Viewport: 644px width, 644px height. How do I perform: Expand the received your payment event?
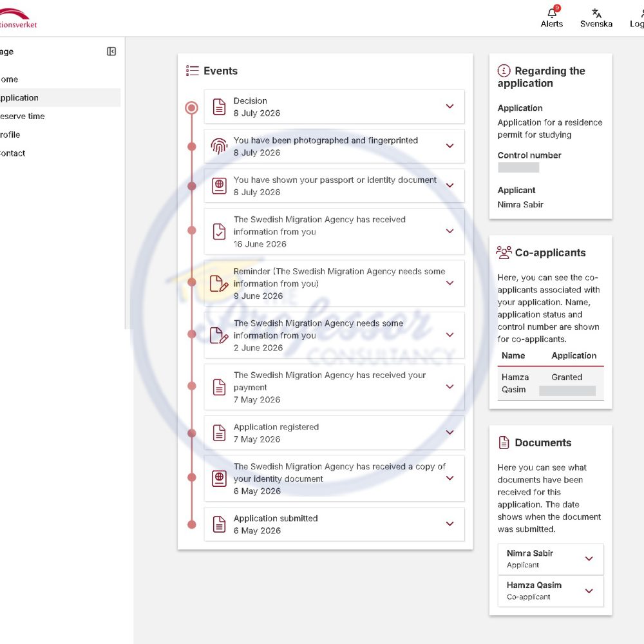tap(450, 386)
